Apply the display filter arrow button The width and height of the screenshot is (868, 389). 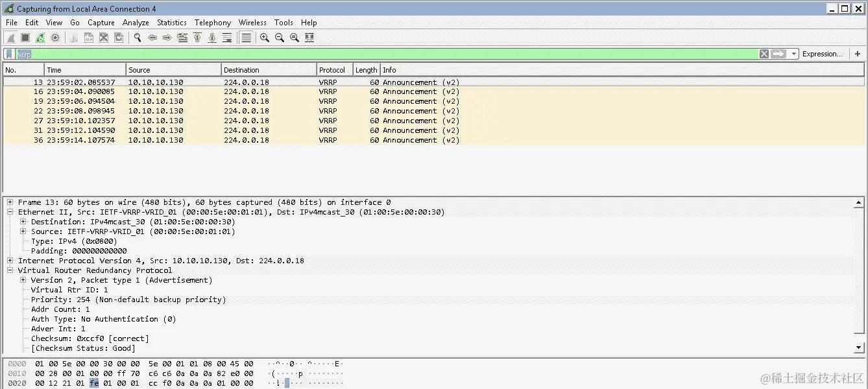click(x=778, y=54)
